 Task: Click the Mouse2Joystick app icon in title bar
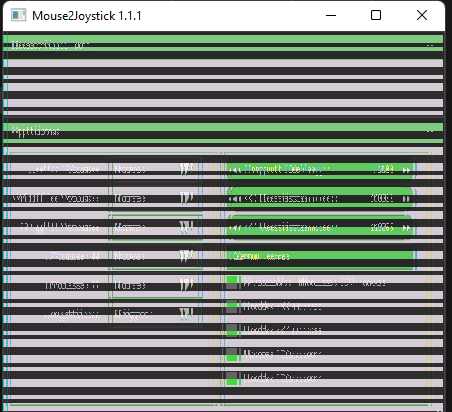[18, 15]
